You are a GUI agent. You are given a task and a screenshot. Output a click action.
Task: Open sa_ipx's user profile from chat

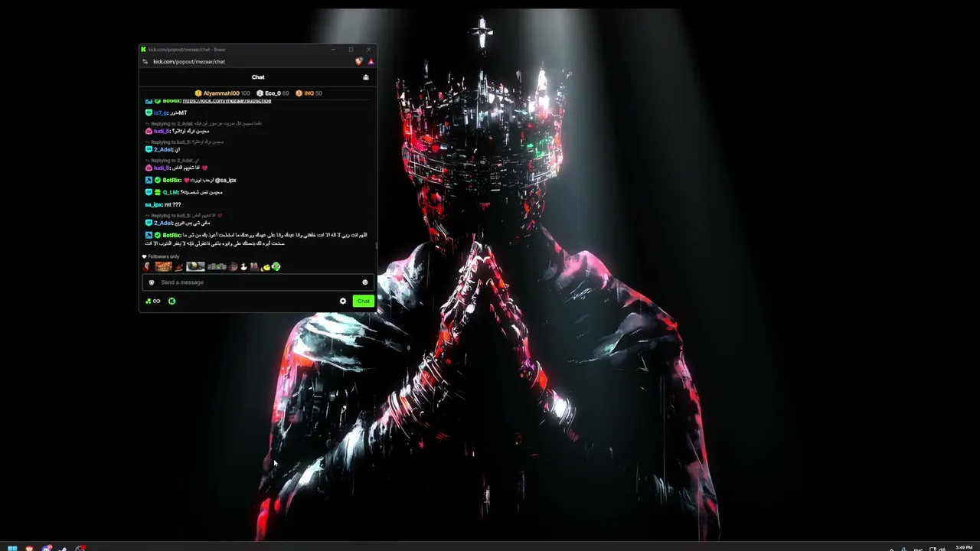tap(153, 204)
